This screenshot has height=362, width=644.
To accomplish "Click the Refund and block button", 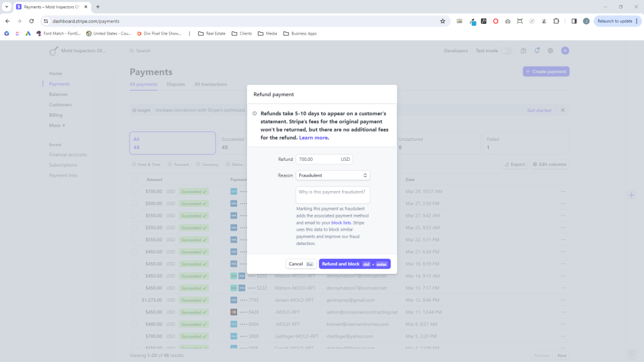I will tap(355, 264).
